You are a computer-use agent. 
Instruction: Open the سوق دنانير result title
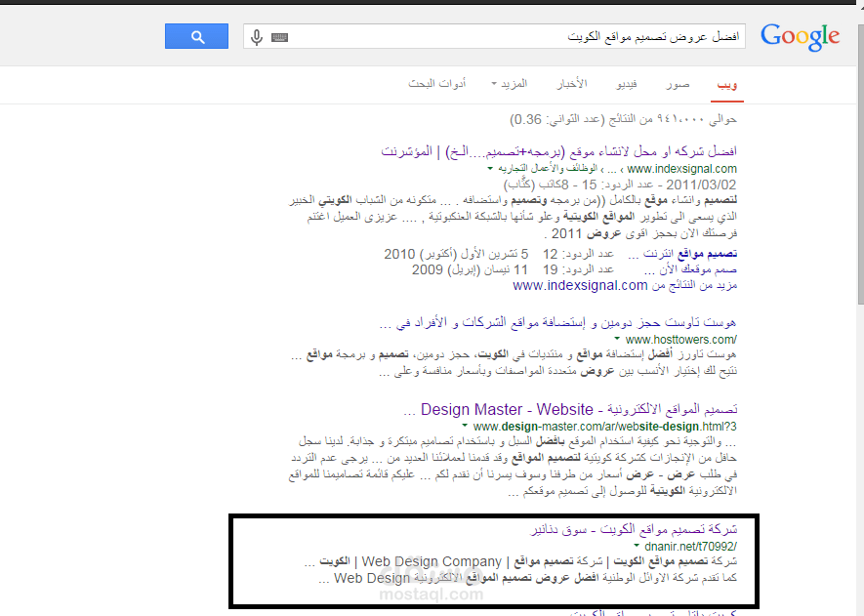634,529
